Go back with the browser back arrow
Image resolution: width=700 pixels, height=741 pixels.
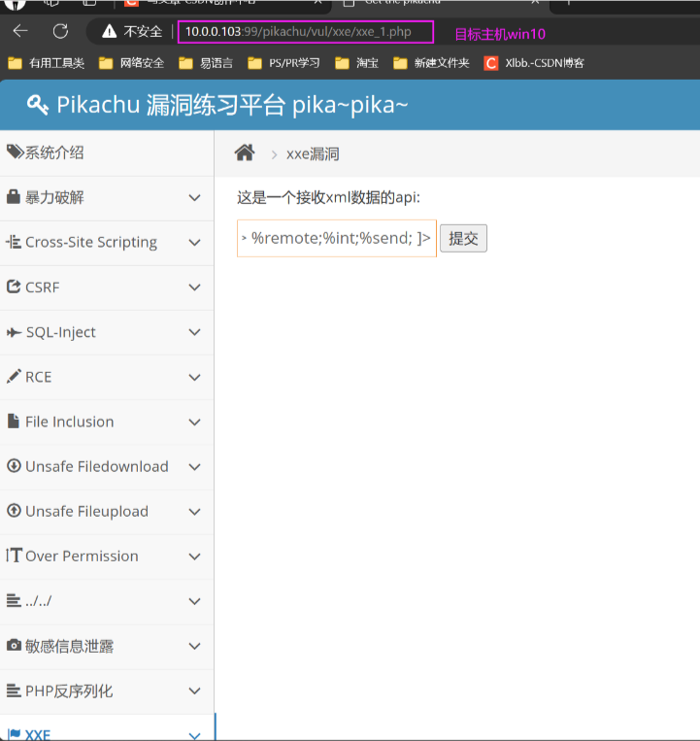point(20,31)
